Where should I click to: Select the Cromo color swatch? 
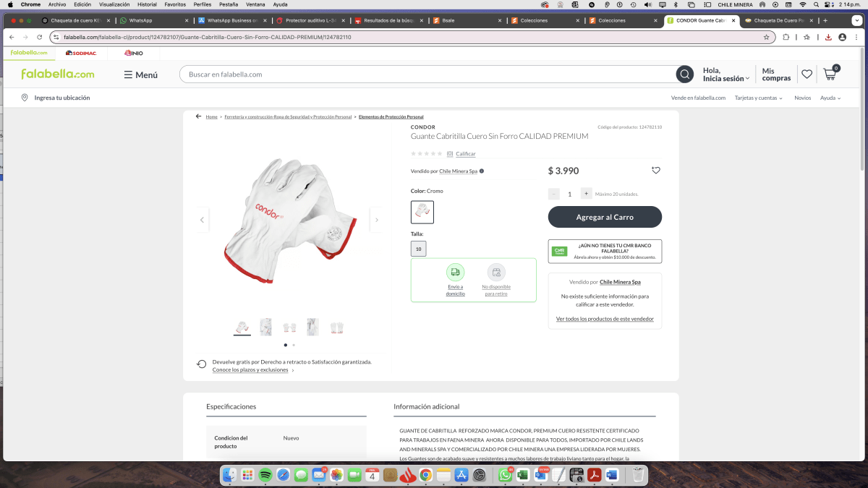[422, 212]
